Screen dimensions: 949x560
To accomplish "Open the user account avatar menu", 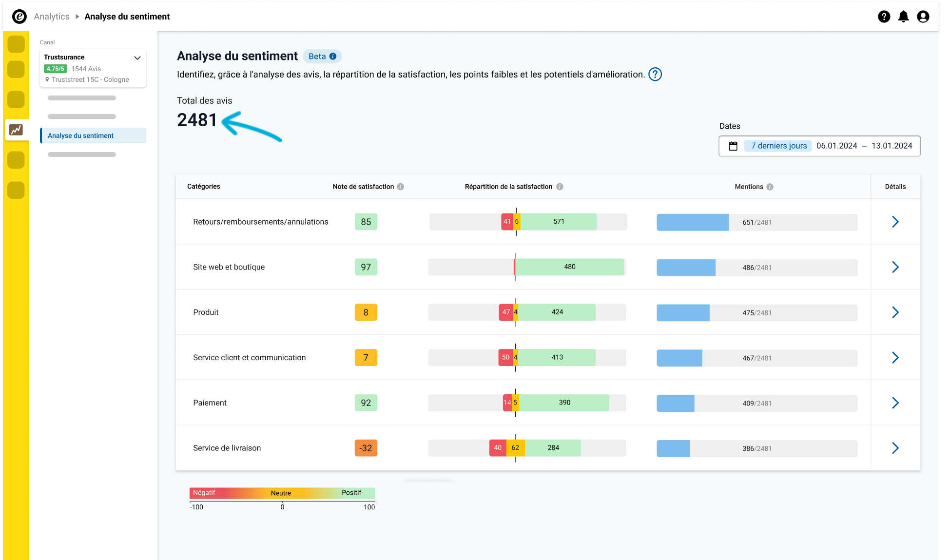I will pos(923,17).
